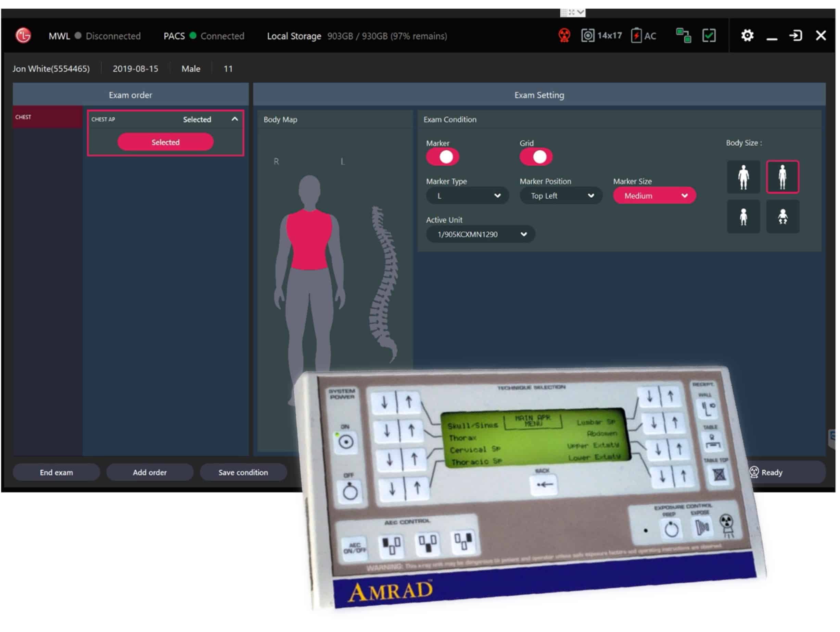This screenshot has height=632, width=840.
Task: Click the Male gender text
Action: coord(191,69)
